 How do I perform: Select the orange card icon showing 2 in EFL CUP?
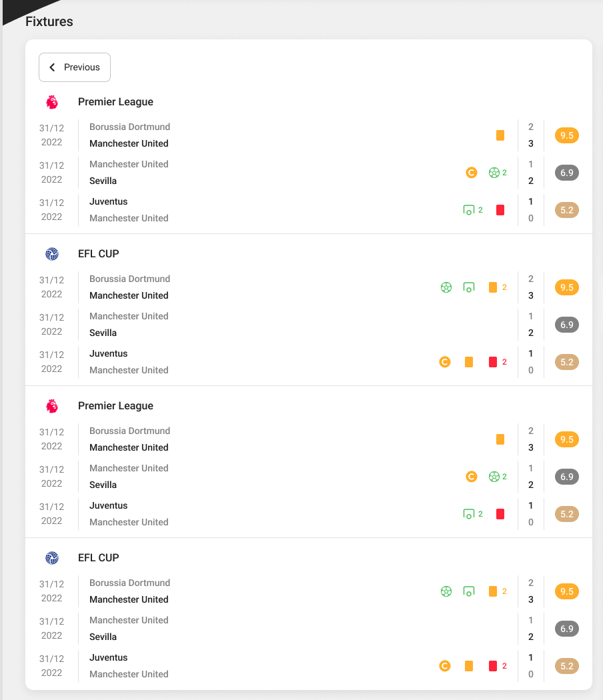[494, 287]
